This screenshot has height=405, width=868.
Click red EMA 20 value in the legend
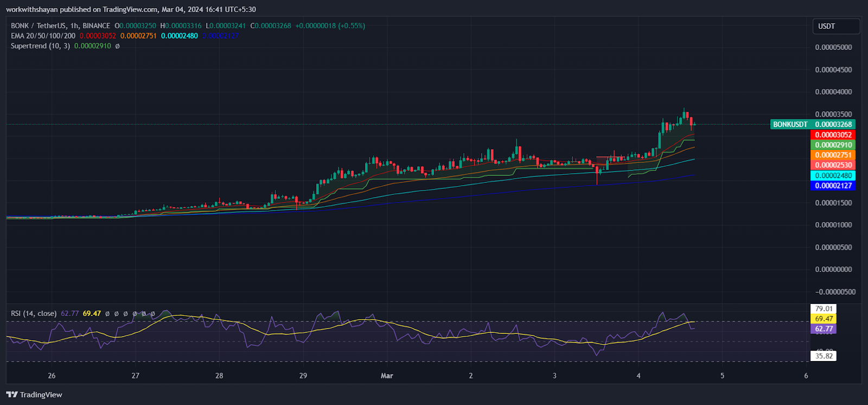pyautogui.click(x=98, y=36)
